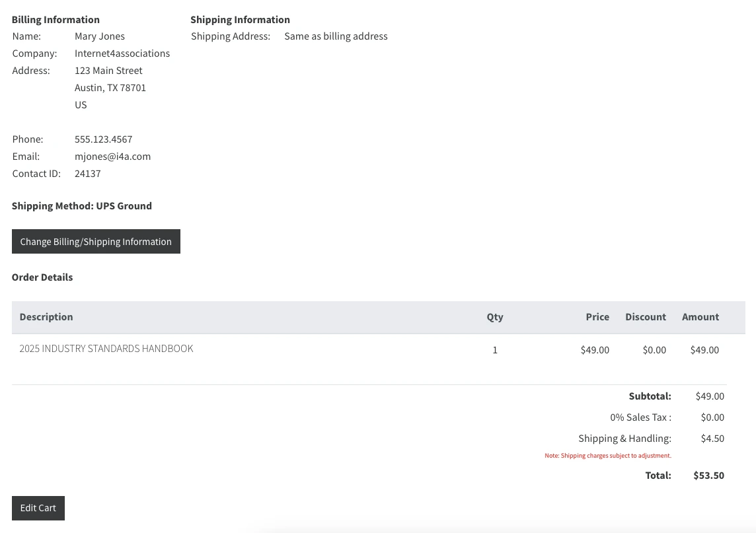Viewport: 756px width, 533px height.
Task: Click the shipping charges adjustment note
Action: click(x=607, y=455)
